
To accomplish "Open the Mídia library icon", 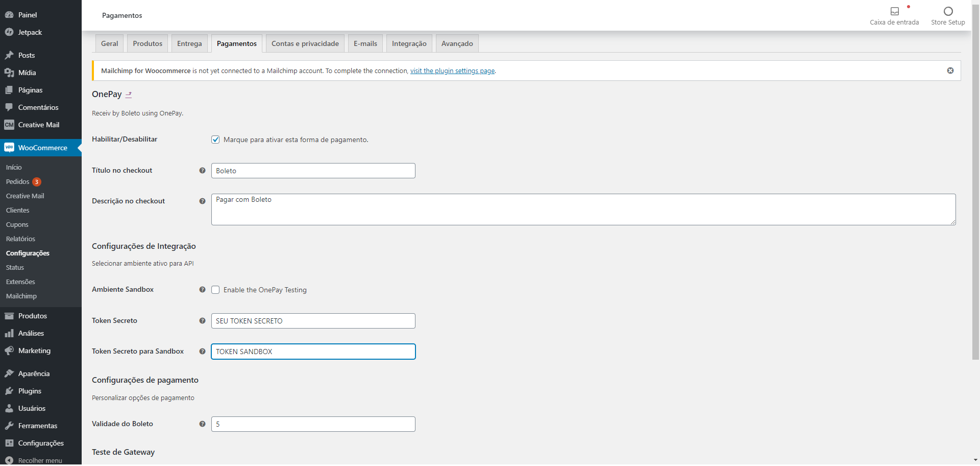I will point(9,73).
